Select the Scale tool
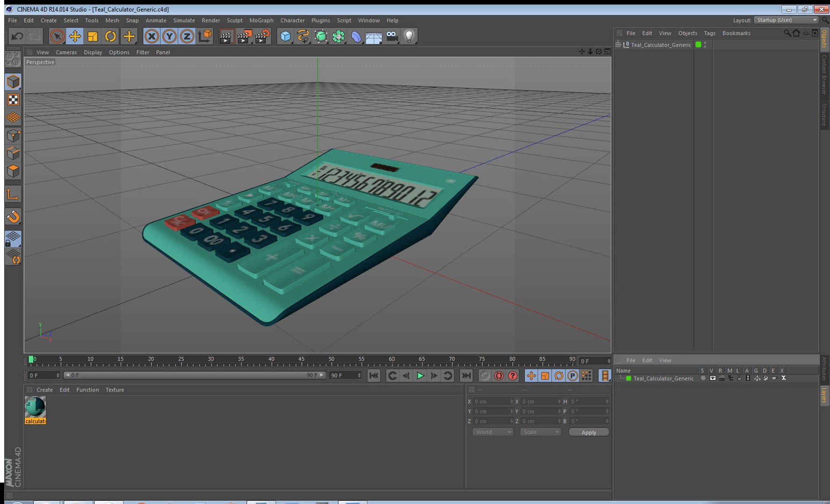830x504 pixels. (x=92, y=36)
